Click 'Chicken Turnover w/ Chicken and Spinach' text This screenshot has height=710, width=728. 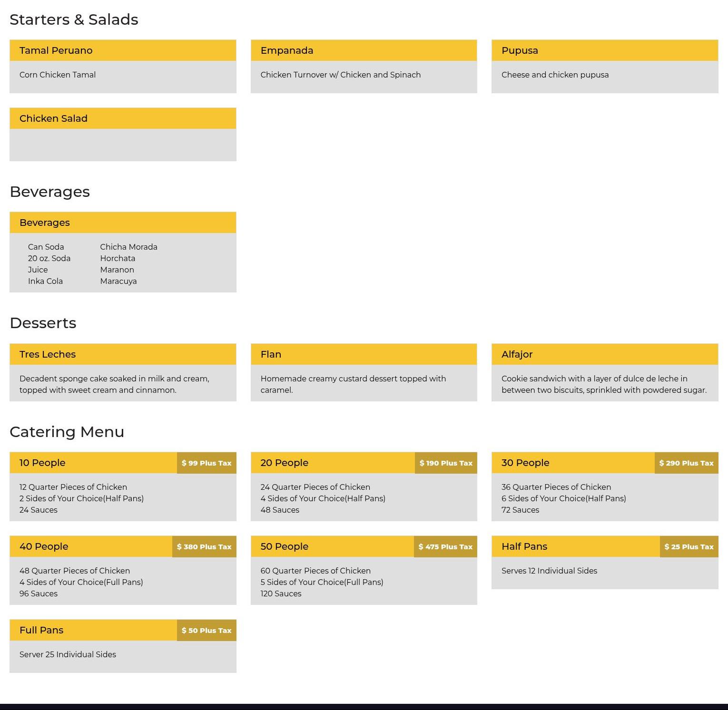pyautogui.click(x=341, y=75)
